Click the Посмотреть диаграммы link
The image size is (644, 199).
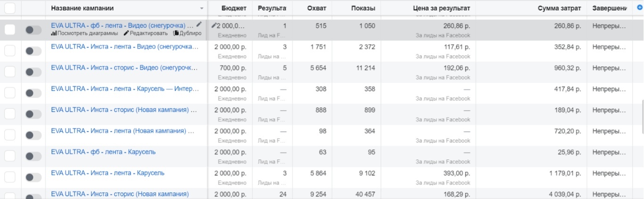[88, 33]
